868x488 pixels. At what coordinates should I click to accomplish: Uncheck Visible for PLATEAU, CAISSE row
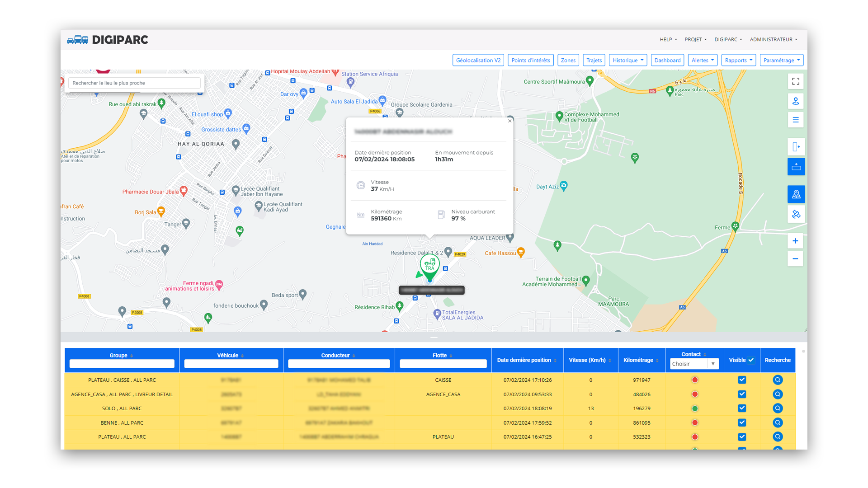pyautogui.click(x=742, y=380)
